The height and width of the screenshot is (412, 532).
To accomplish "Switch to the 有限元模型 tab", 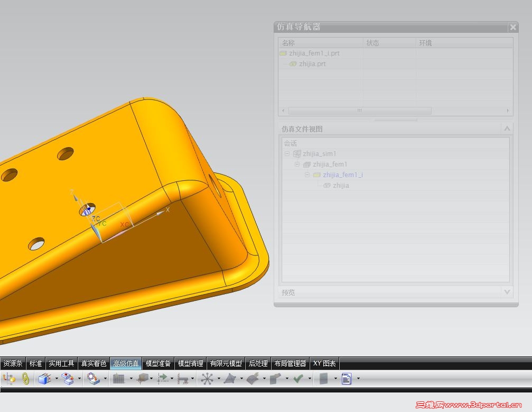I will point(226,363).
